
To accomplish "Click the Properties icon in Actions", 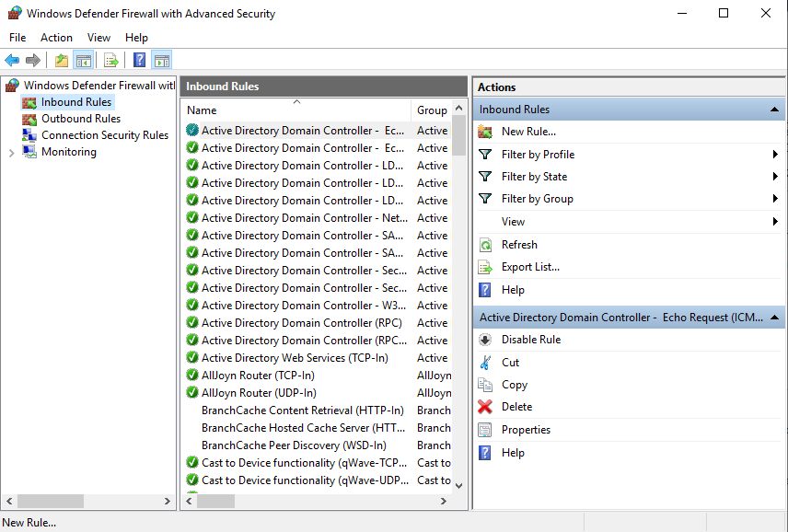I will point(485,430).
